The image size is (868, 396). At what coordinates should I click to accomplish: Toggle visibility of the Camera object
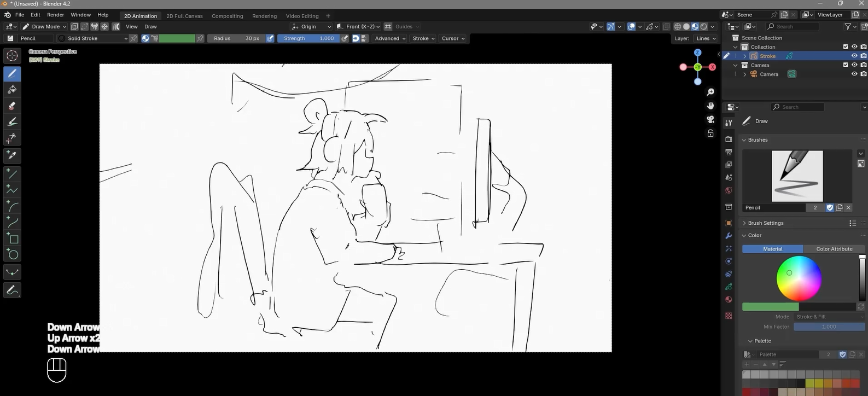[x=854, y=74]
